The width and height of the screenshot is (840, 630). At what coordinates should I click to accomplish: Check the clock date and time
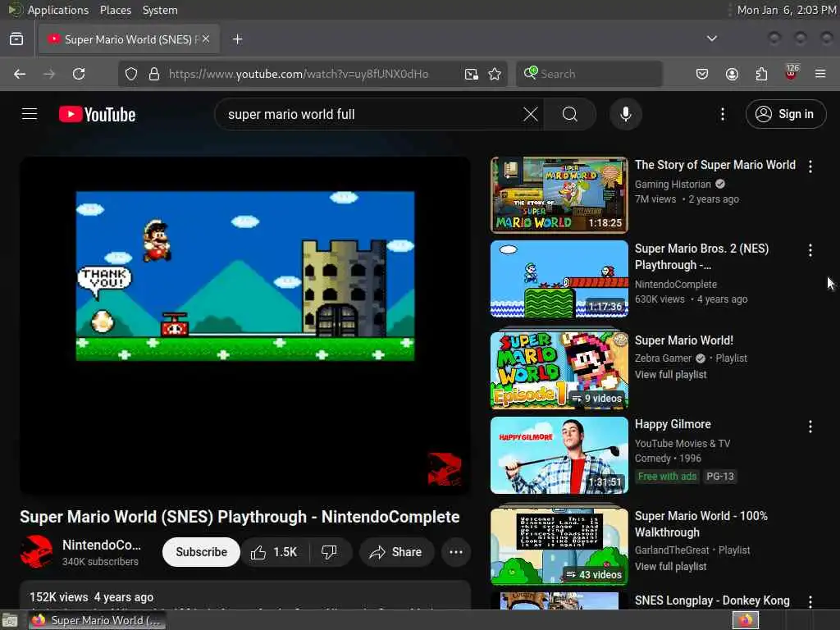coord(787,10)
